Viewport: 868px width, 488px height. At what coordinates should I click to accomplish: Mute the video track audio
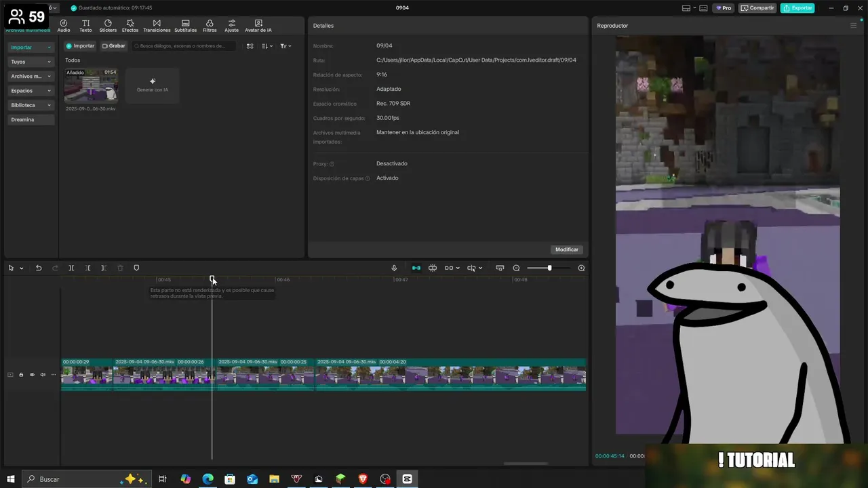click(x=43, y=375)
